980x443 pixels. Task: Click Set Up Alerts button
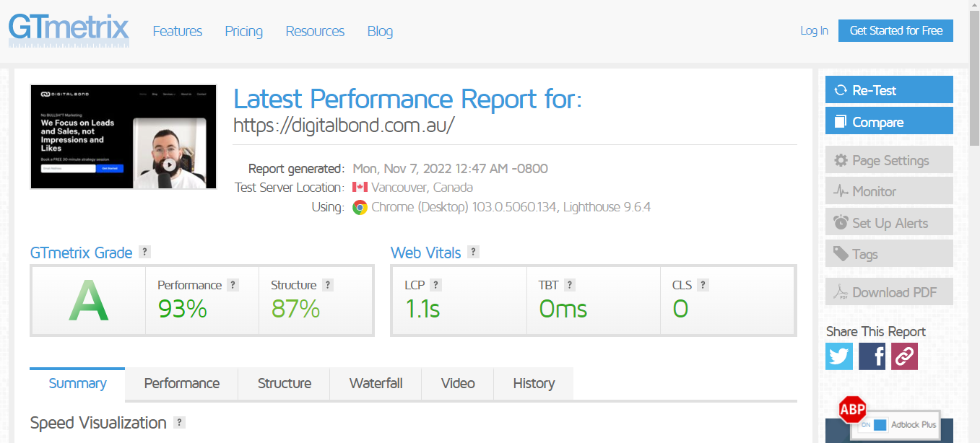889,223
